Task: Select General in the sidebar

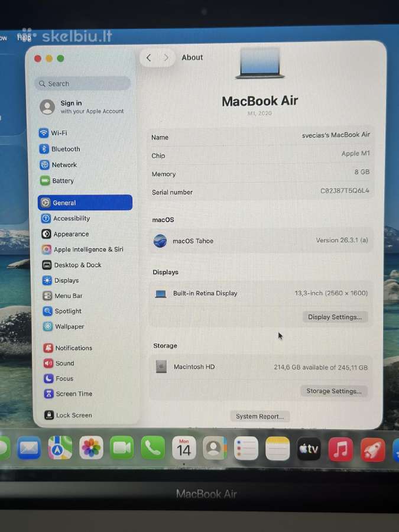Action: click(x=85, y=203)
